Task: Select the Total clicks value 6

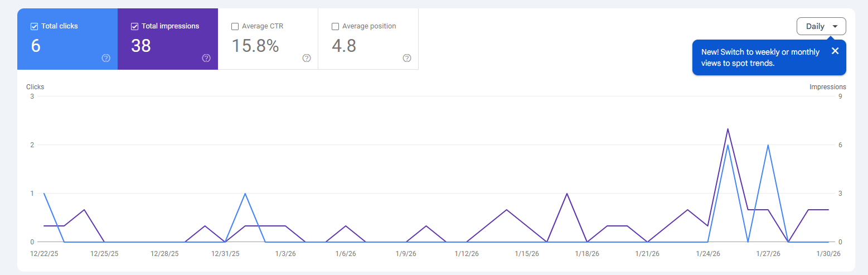Action: (36, 46)
